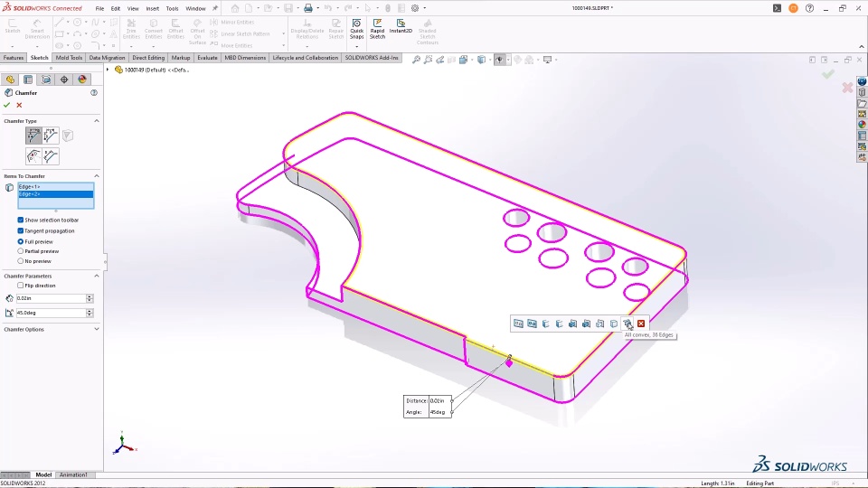
Task: Open Quick Snaps dropdown arrow
Action: 356,46
